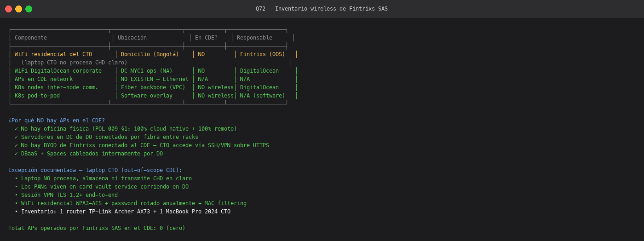Viewport: 644px width, 241px height.
Task: Click bullet 'WiFi residencial WPA3-AES + password rotado'
Action: coord(131,203)
